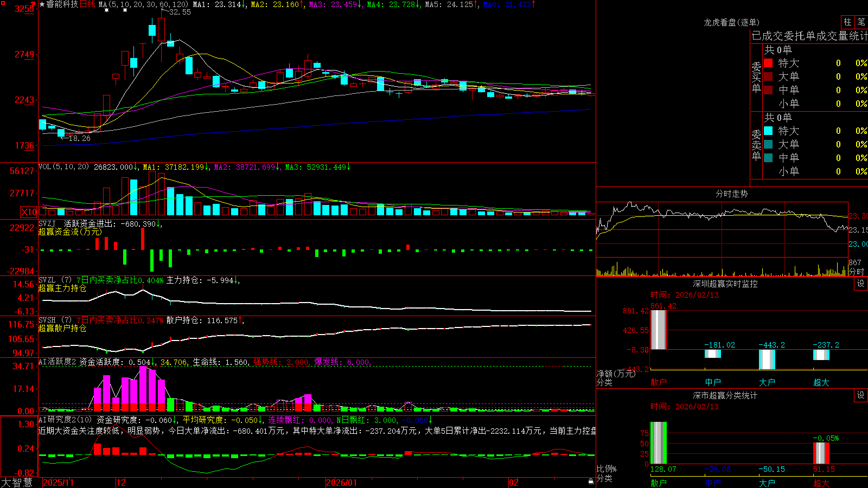This screenshot has height=488, width=868.
Task: Click the 2026/01 date marker on the timeline
Action: tap(342, 483)
